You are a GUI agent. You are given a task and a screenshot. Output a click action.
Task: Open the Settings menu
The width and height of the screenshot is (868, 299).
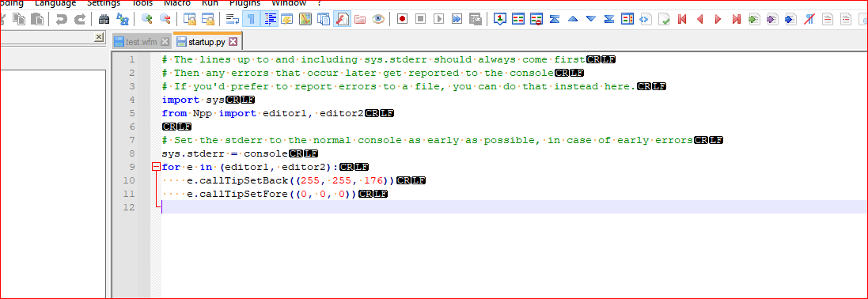click(x=103, y=3)
